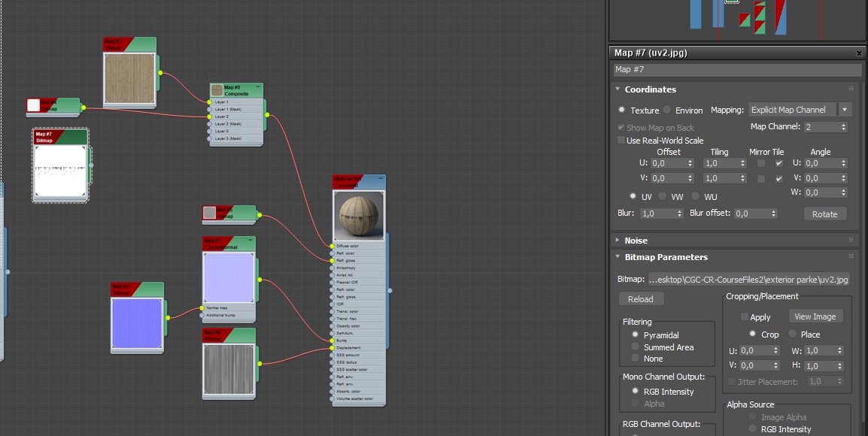Click the Bump input socket on the Corona material node
868x436 pixels.
[331, 340]
